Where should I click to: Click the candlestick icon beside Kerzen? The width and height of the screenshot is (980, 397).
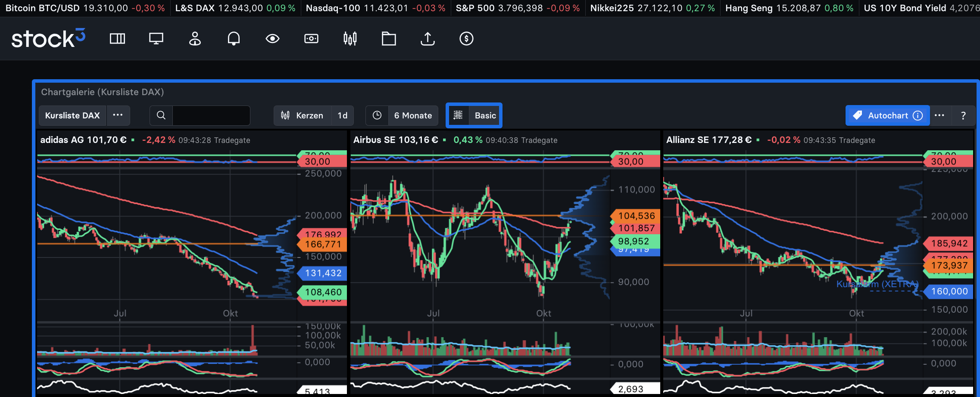285,115
